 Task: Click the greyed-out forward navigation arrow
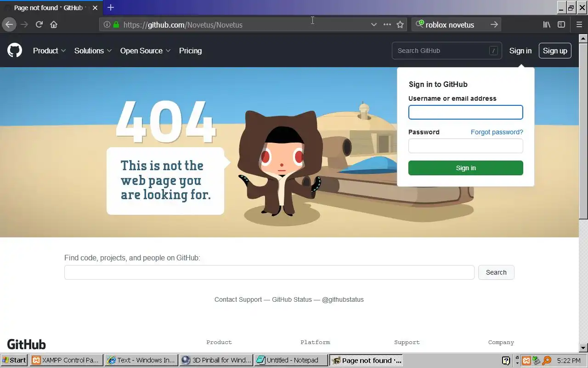tap(24, 24)
